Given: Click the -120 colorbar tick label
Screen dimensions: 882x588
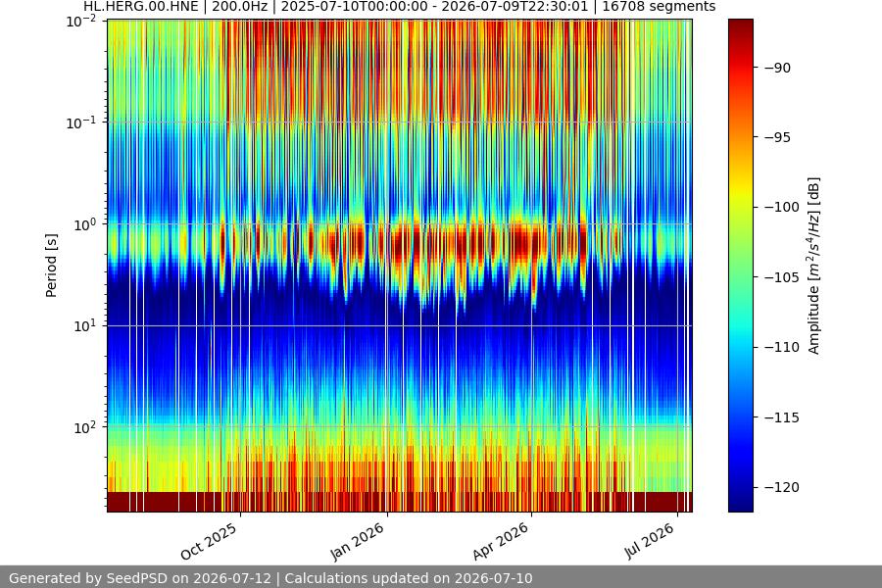Looking at the screenshot, I should click(782, 487).
